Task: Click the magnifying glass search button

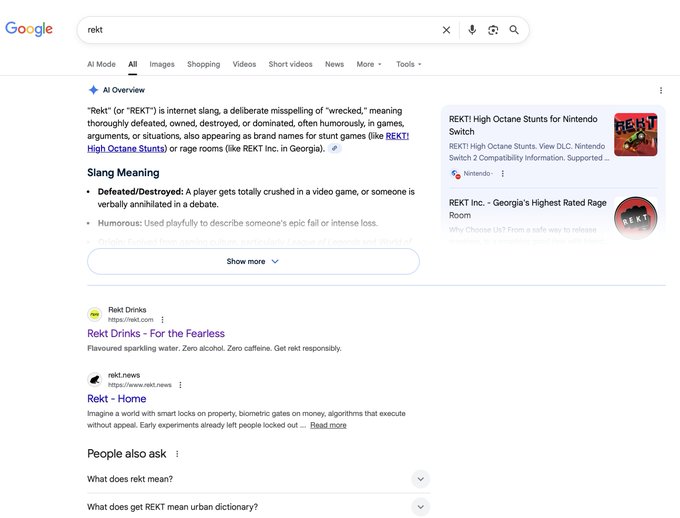Action: click(514, 30)
